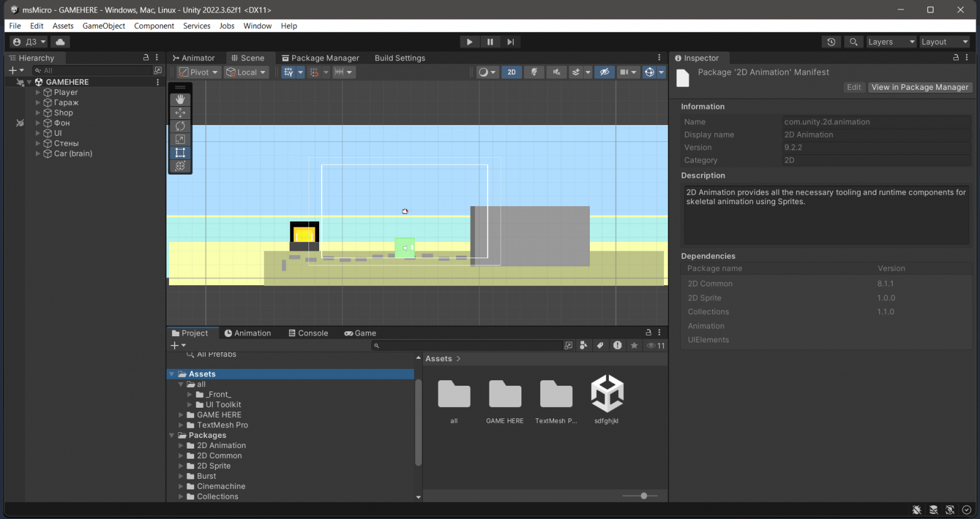
Task: Select the Hand (View) tool
Action: (180, 99)
